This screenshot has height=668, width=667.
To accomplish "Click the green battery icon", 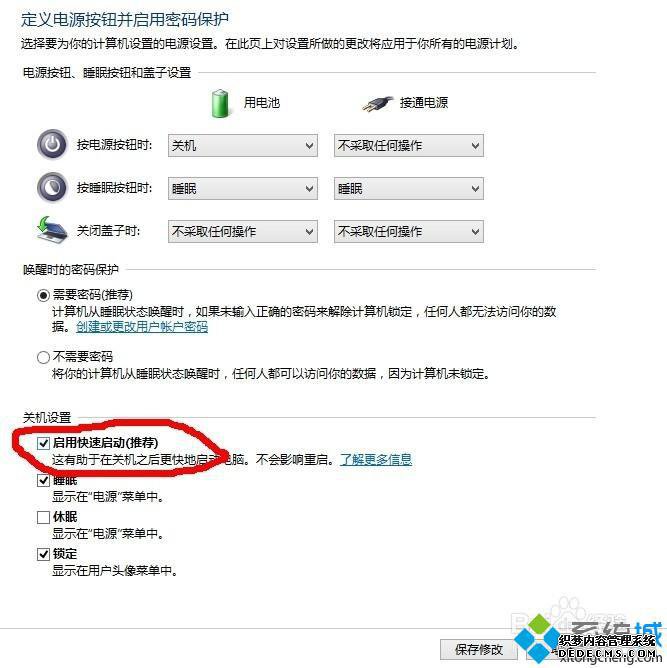I will [x=221, y=104].
